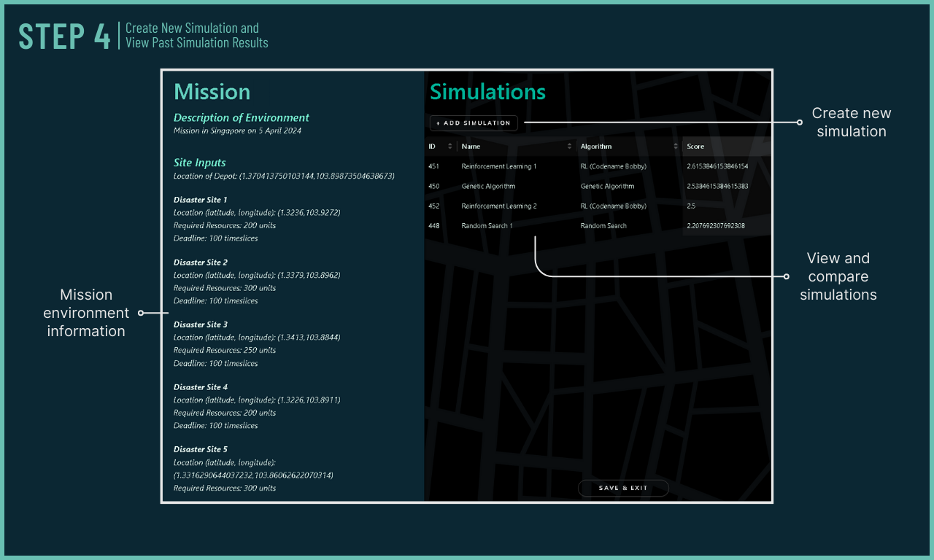Select RL (Codename Bobby) in row 451
934x560 pixels.
613,166
